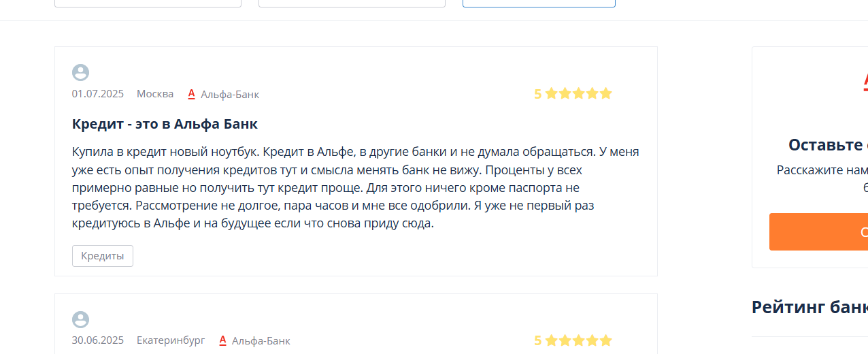Image resolution: width=868 pixels, height=354 pixels.
Task: Click the Рейтинг банков heading
Action: point(809,307)
